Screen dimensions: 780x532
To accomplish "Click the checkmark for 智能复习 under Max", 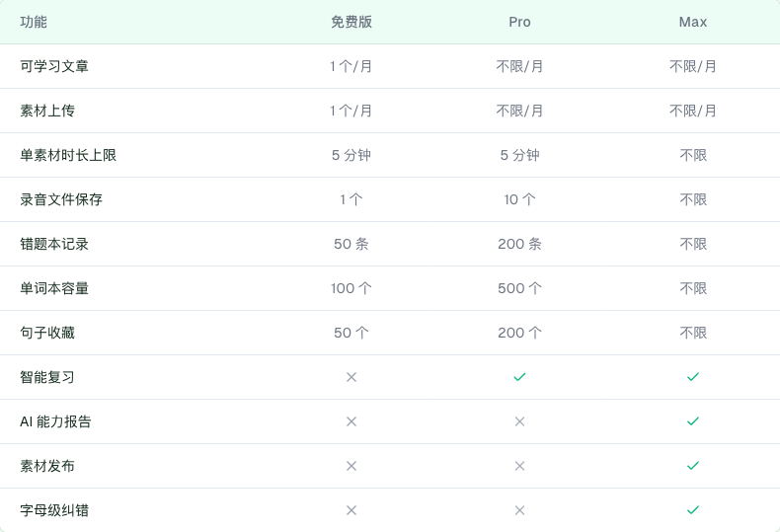I will tap(693, 377).
